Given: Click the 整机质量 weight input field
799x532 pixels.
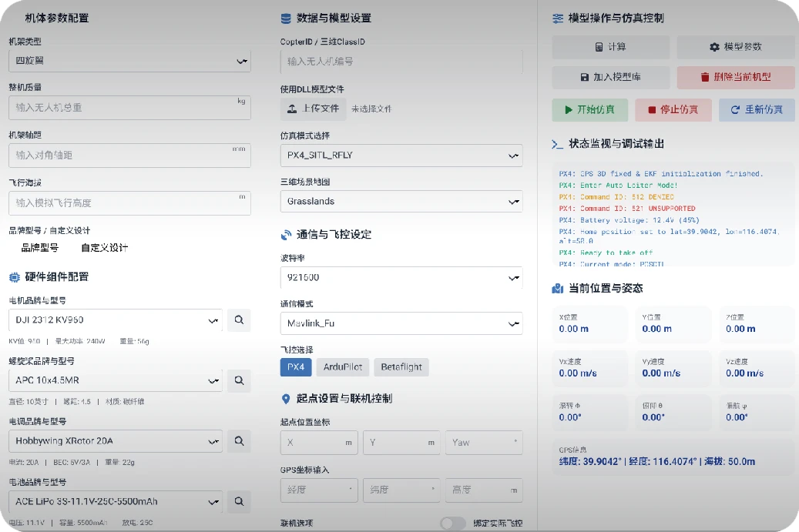Looking at the screenshot, I should click(129, 108).
